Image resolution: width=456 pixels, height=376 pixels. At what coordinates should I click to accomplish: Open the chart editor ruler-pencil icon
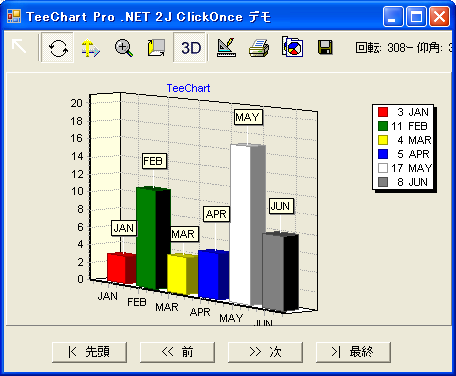(226, 48)
